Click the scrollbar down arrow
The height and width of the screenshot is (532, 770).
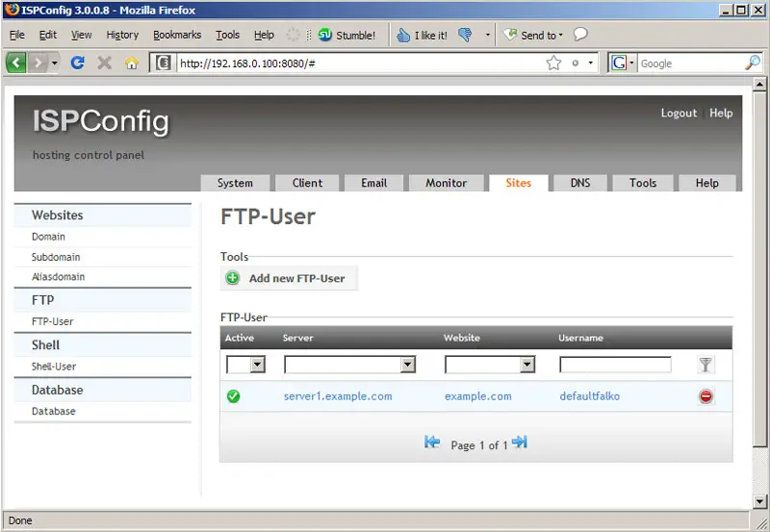coord(759,501)
